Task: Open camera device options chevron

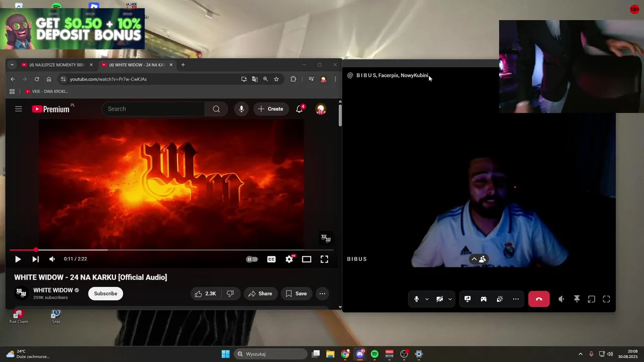Action: coord(450,299)
